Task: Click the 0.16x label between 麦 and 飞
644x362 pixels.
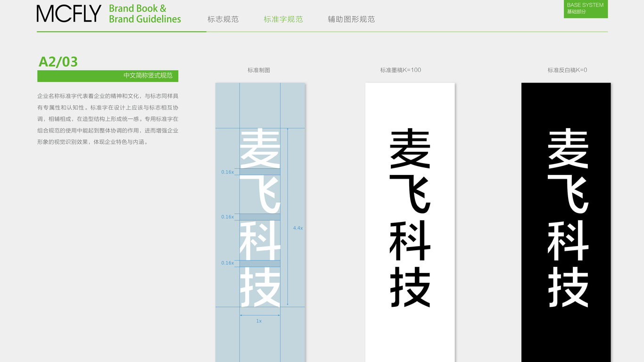Action: click(227, 173)
